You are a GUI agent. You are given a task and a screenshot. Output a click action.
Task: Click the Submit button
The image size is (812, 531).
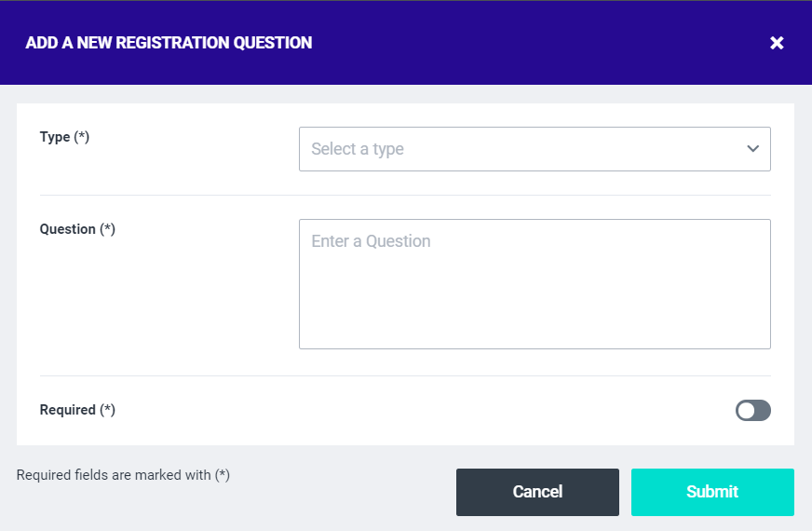(x=712, y=492)
